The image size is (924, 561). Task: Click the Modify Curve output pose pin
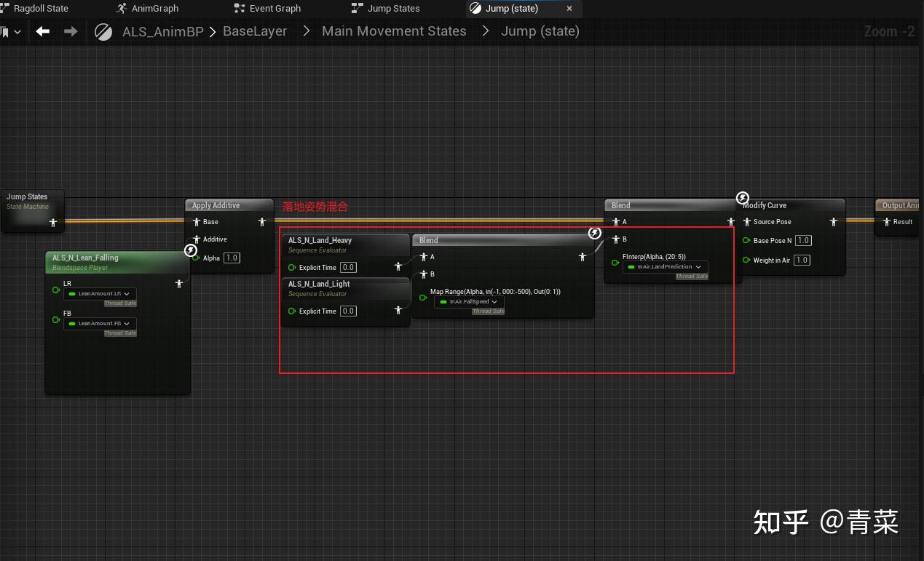coord(834,222)
